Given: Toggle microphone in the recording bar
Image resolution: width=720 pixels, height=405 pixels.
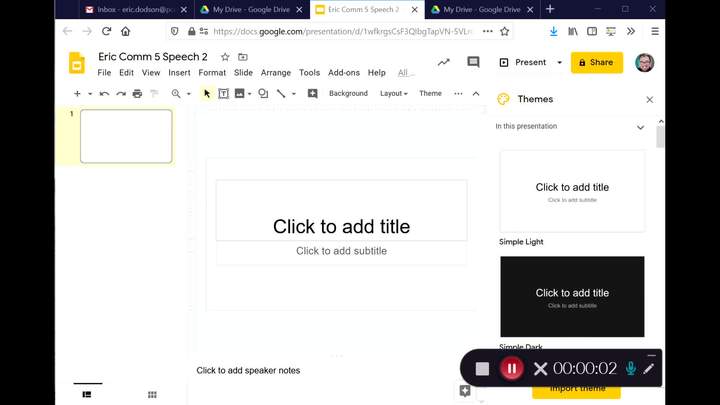Looking at the screenshot, I should coord(630,368).
